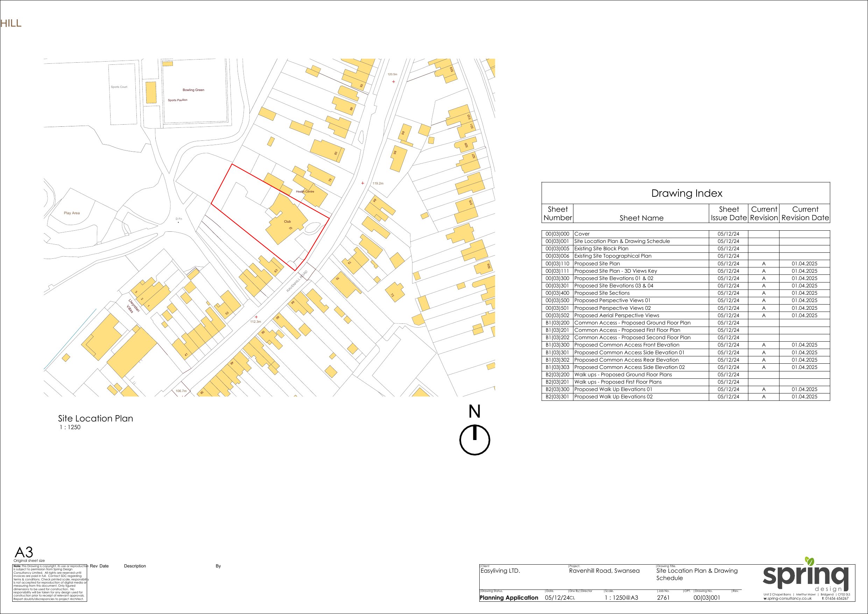Click the Health Centre label on map

tap(305, 191)
